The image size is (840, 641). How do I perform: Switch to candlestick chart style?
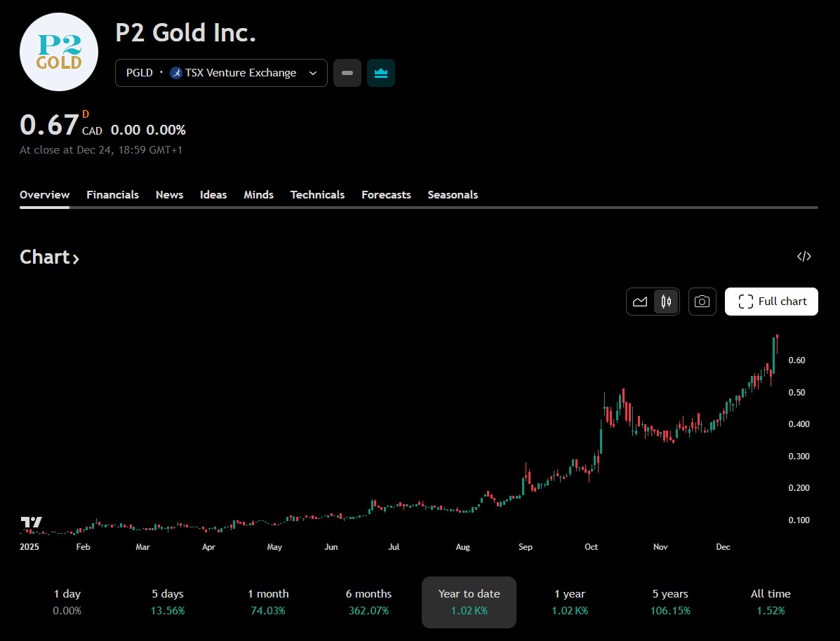[666, 302]
